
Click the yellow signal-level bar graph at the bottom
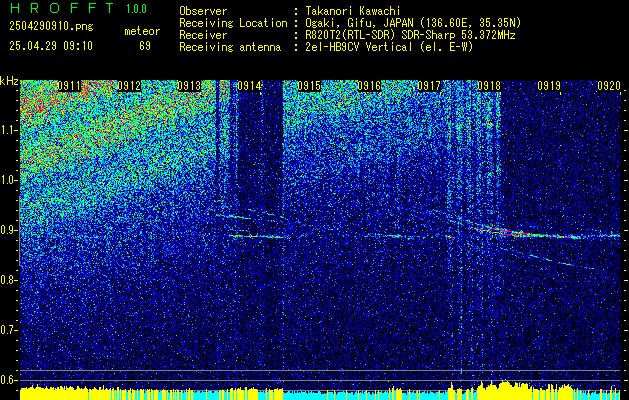click(320, 391)
